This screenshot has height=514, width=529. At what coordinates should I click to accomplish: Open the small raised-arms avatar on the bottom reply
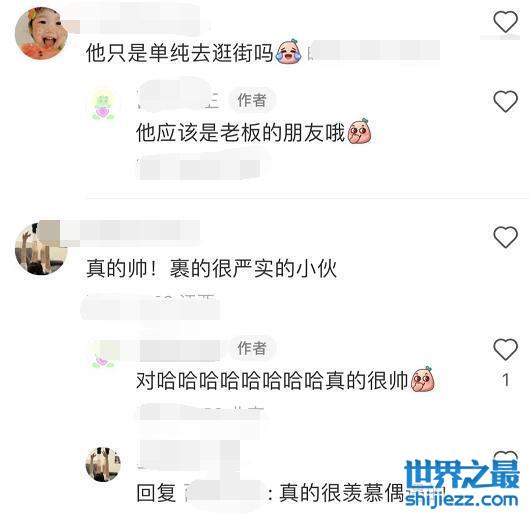tap(103, 464)
